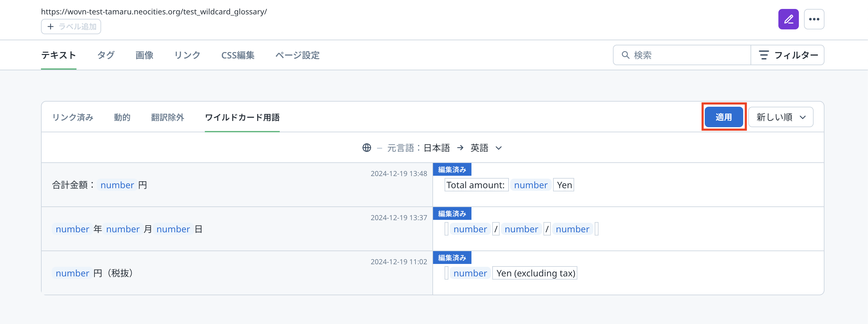The image size is (868, 324).
Task: Select the ページ設定 tab
Action: pyautogui.click(x=297, y=55)
